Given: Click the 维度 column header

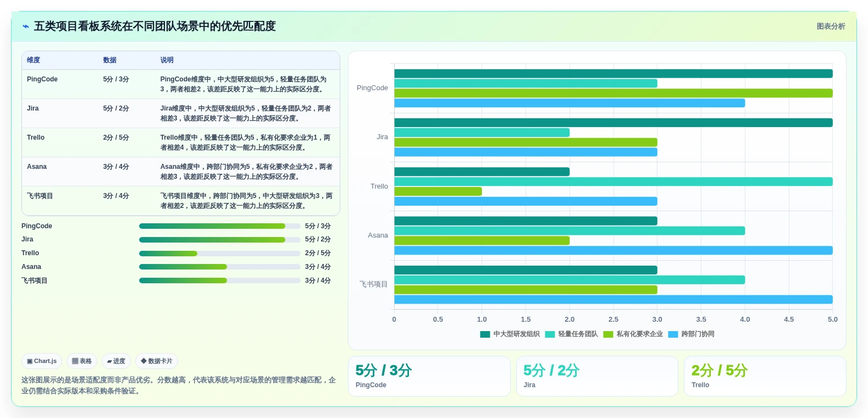Looking at the screenshot, I should [x=34, y=60].
